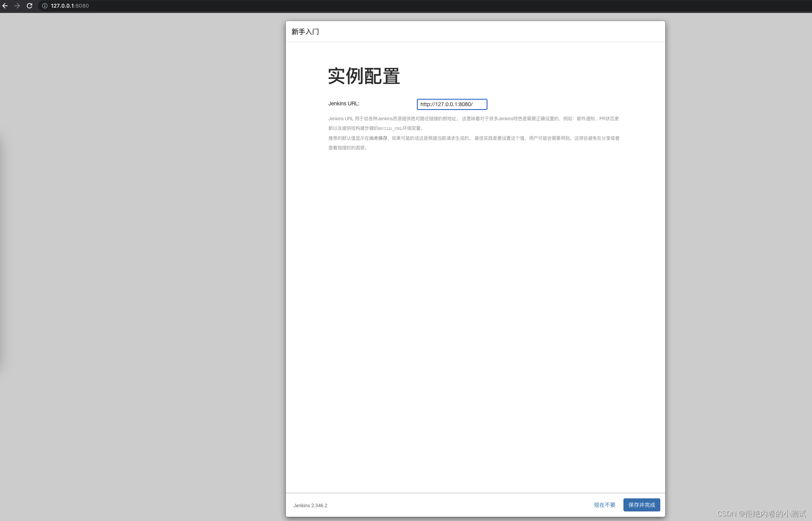Click the Jenkins URL input field
The width and height of the screenshot is (812, 521).
pyautogui.click(x=452, y=104)
